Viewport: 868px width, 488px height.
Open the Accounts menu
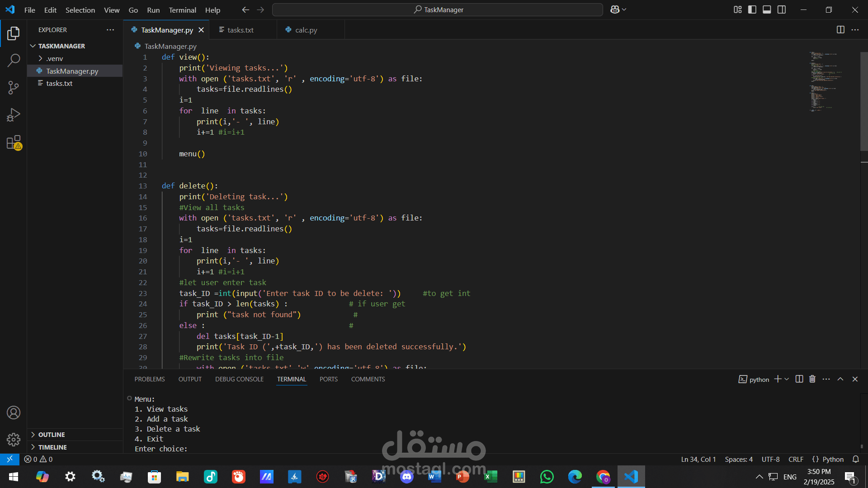pyautogui.click(x=14, y=413)
